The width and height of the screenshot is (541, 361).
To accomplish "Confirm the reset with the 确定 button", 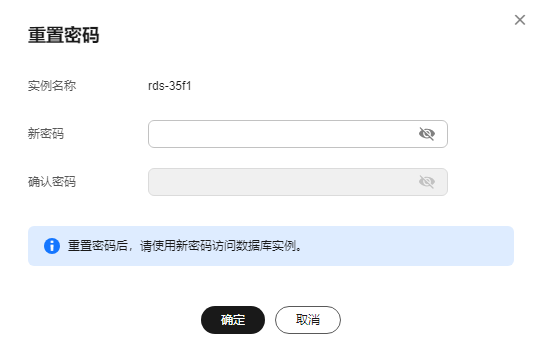I will pos(233,320).
